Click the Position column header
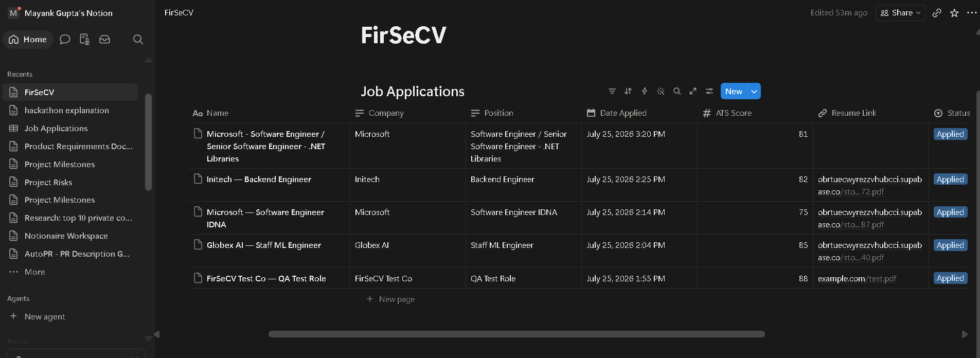The image size is (980, 358). click(523, 113)
